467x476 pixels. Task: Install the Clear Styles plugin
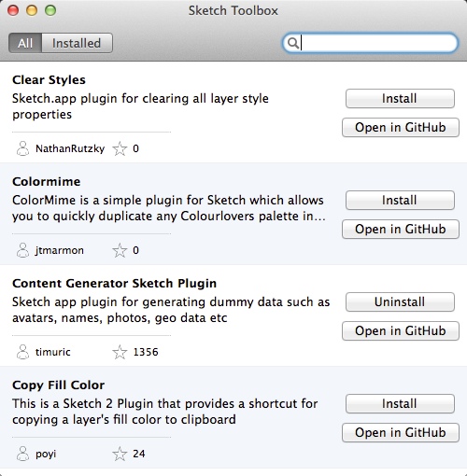click(400, 99)
